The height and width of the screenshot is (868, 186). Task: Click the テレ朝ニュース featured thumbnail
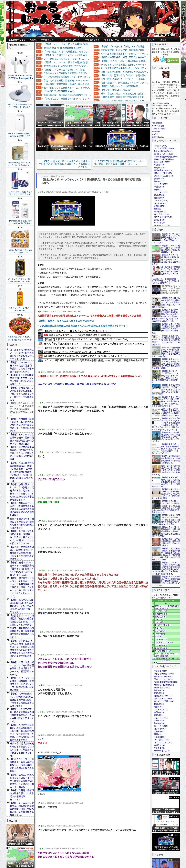50,116
